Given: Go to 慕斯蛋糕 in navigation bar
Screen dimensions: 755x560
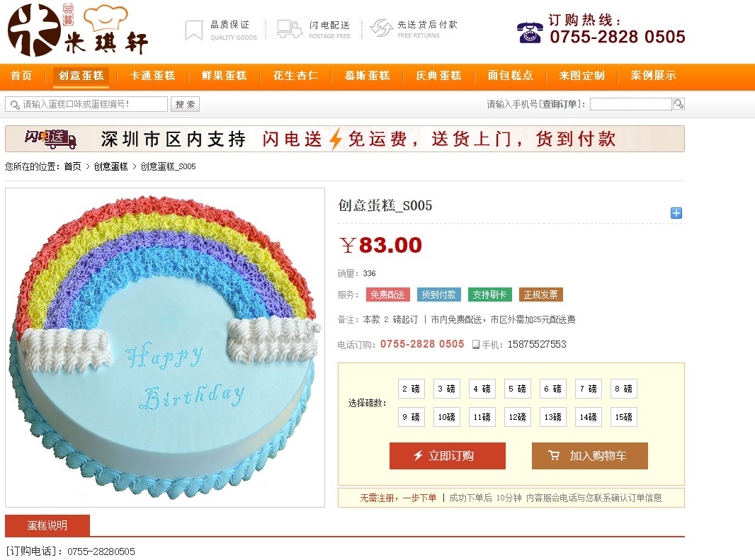Looking at the screenshot, I should 368,76.
